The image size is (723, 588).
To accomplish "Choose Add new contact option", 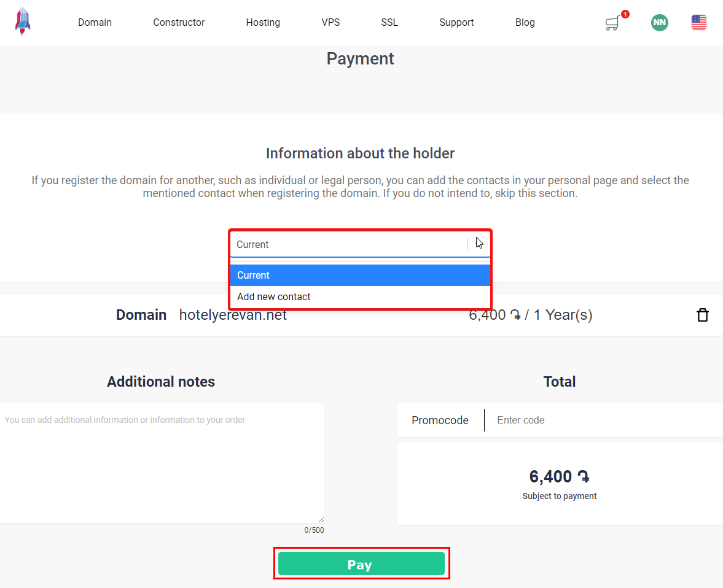I will coord(360,297).
